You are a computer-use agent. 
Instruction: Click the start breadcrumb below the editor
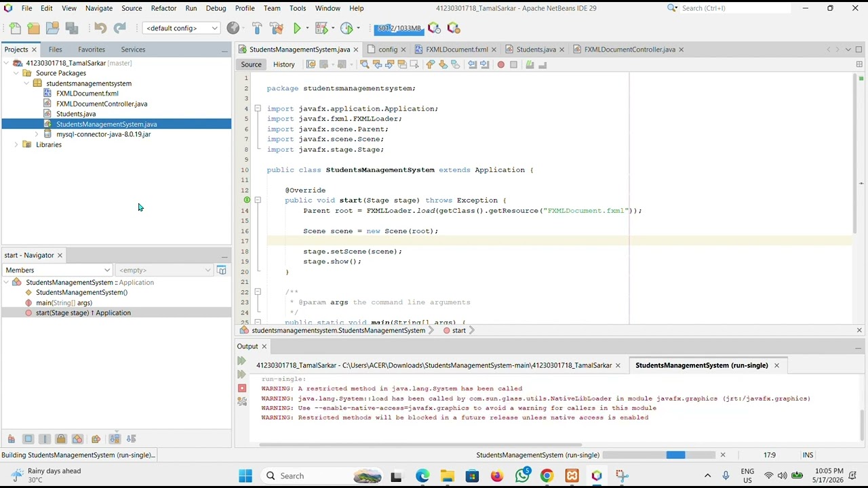459,331
